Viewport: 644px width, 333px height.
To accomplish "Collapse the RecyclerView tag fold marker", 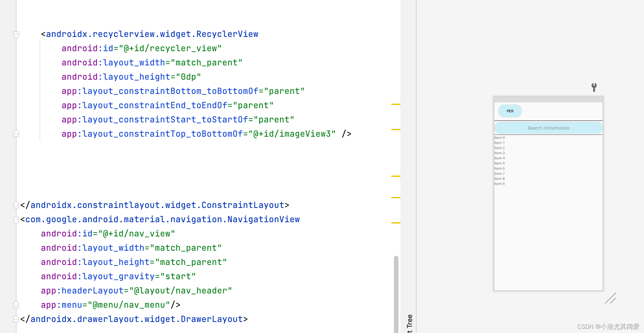I will [x=16, y=35].
